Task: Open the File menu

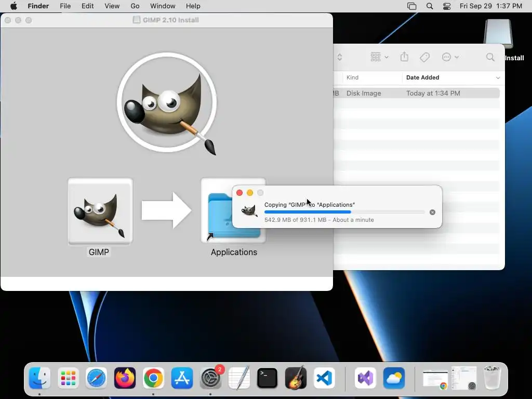Action: pos(65,6)
